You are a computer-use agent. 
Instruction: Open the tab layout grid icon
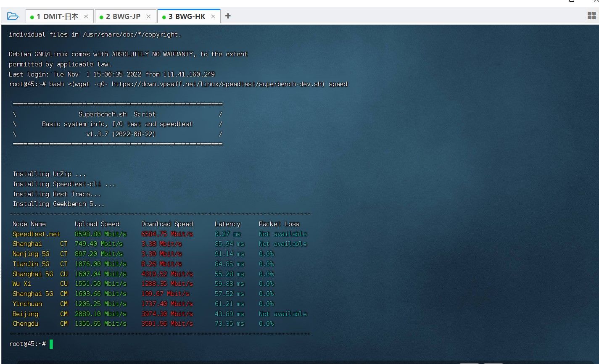click(591, 16)
